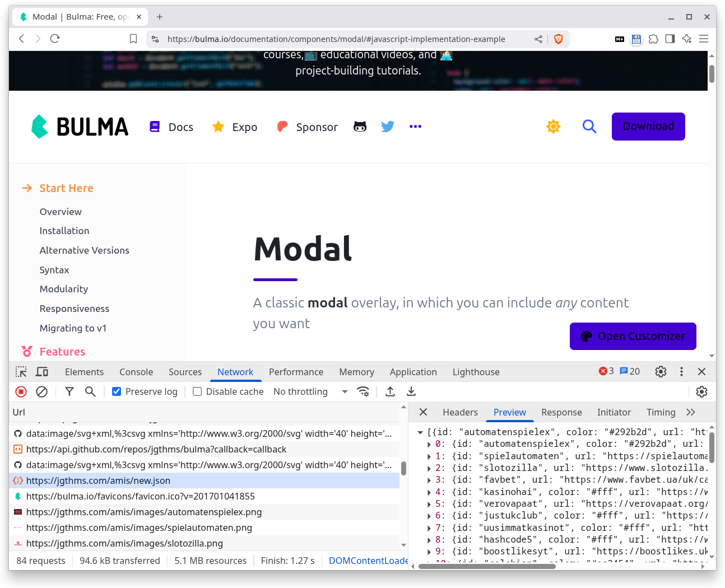Open the Expo link
725x588 pixels.
(x=235, y=127)
